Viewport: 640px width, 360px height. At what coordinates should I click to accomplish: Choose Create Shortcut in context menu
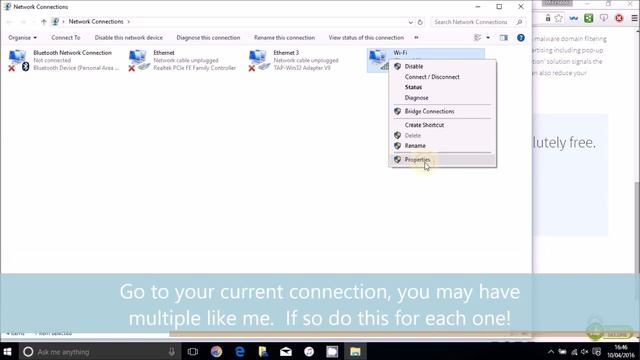coord(424,125)
